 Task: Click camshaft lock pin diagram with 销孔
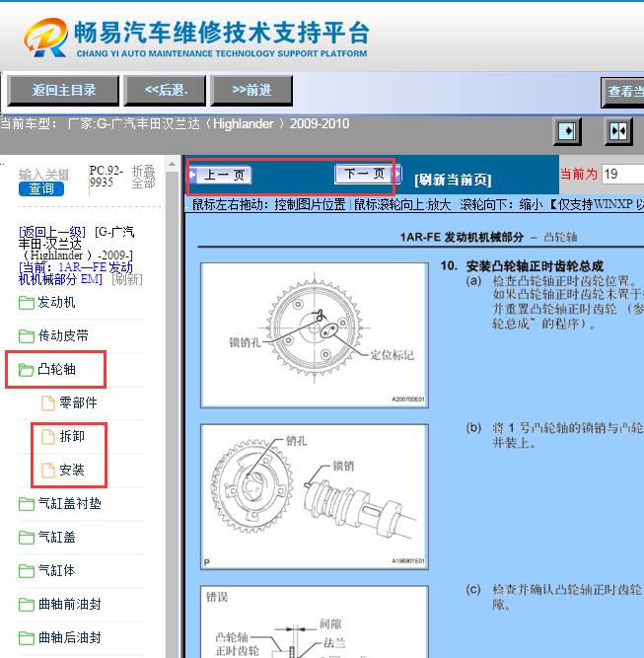click(x=315, y=496)
